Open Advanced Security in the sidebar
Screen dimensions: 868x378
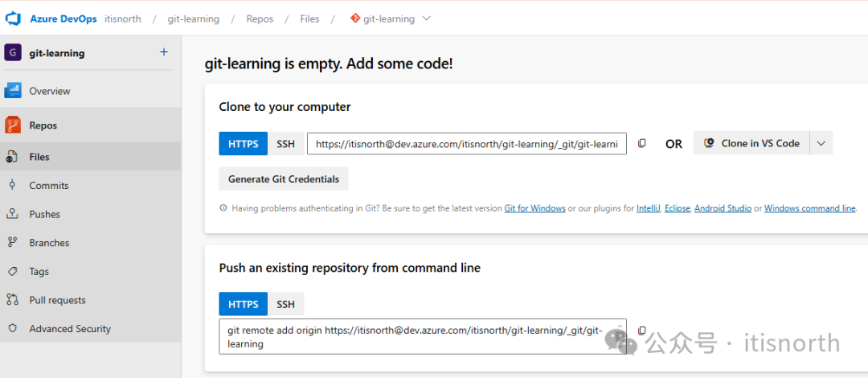pos(70,329)
